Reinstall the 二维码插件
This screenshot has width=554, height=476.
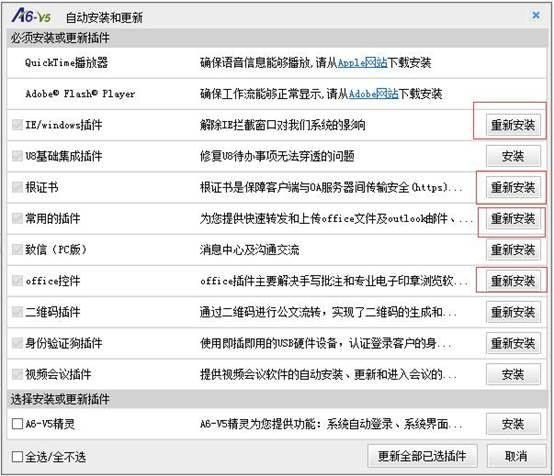513,312
